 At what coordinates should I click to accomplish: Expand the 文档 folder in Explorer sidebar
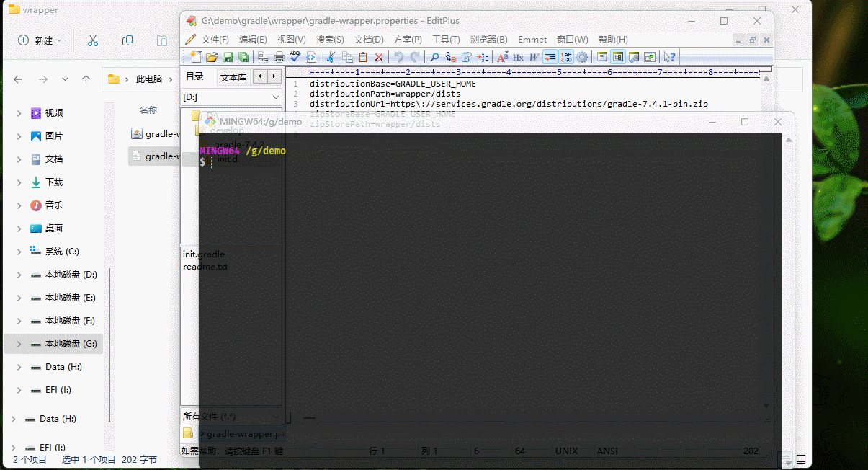pos(19,159)
